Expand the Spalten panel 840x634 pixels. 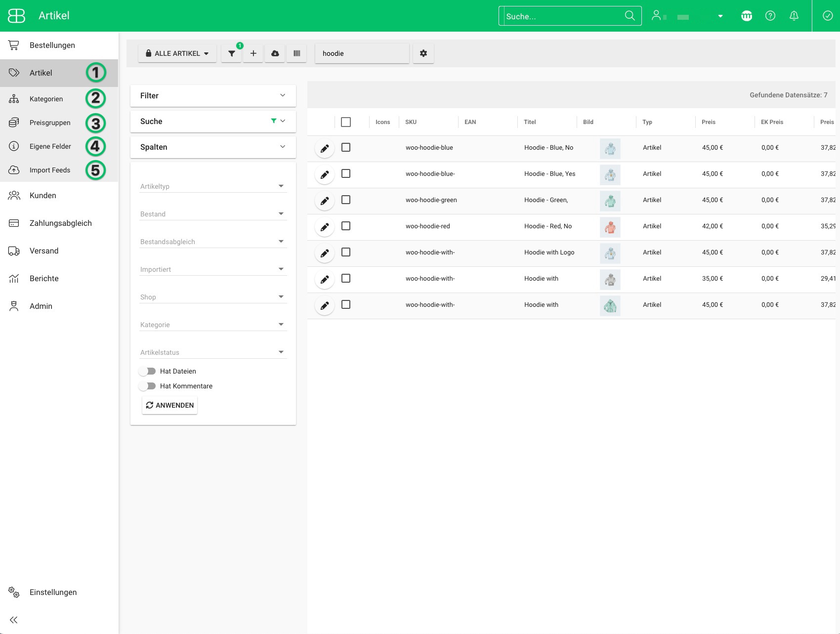pos(213,147)
